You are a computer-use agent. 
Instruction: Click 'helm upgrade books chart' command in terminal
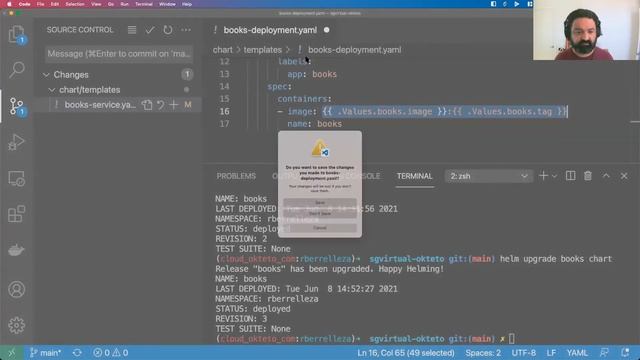click(x=556, y=259)
